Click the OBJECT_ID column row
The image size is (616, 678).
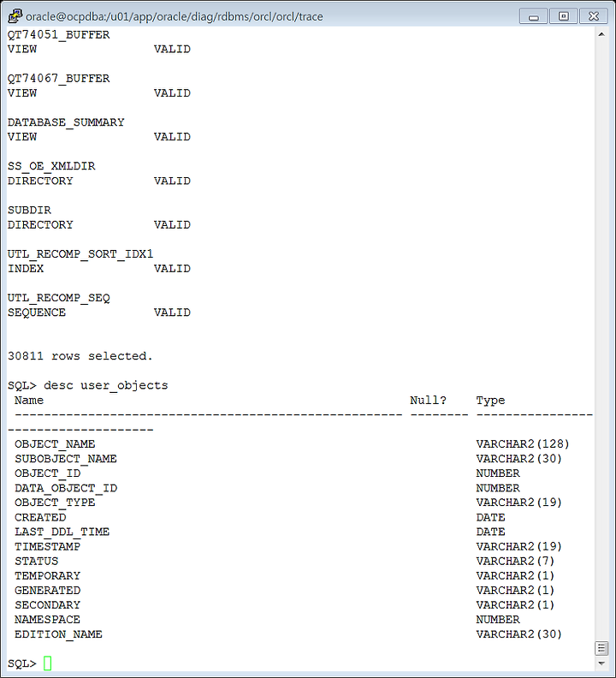(x=267, y=473)
